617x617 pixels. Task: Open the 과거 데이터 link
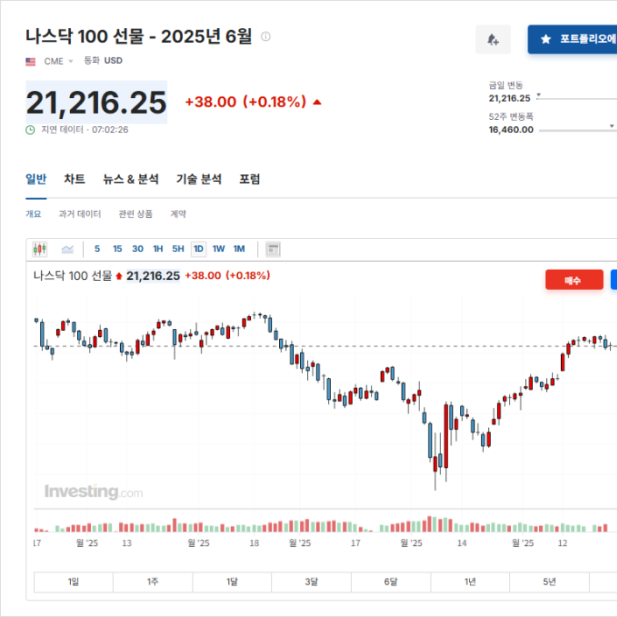pyautogui.click(x=80, y=214)
